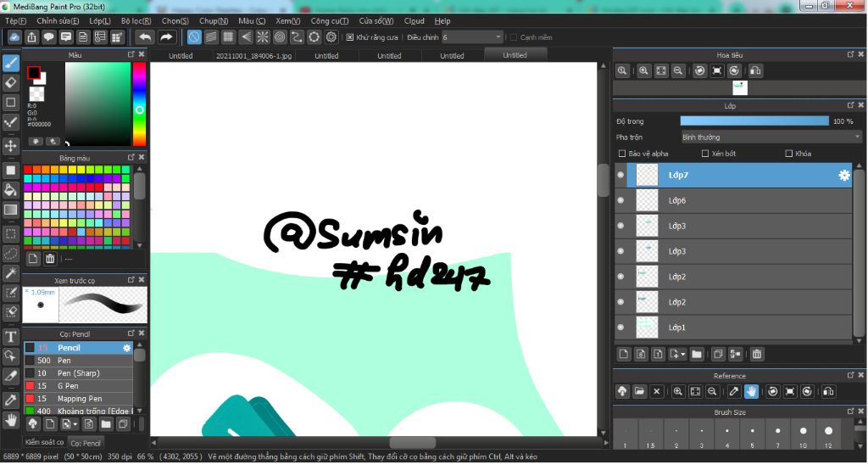Select the Mapping Pen brush
Screen dimensions: 868x465
[x=78, y=399]
